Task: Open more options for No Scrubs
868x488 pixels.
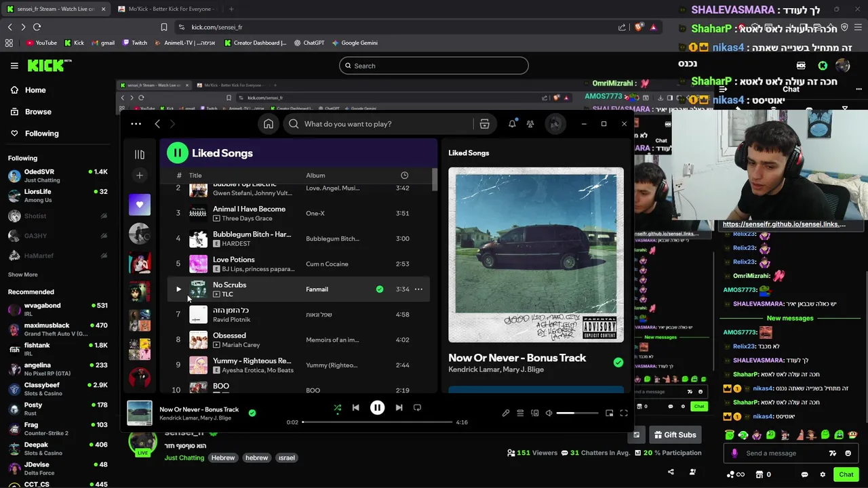Action: click(x=418, y=289)
